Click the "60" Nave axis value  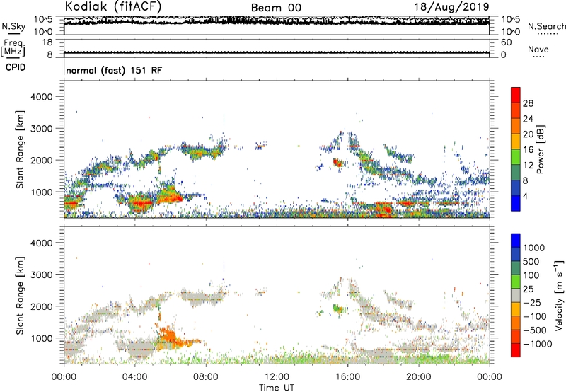tap(506, 42)
